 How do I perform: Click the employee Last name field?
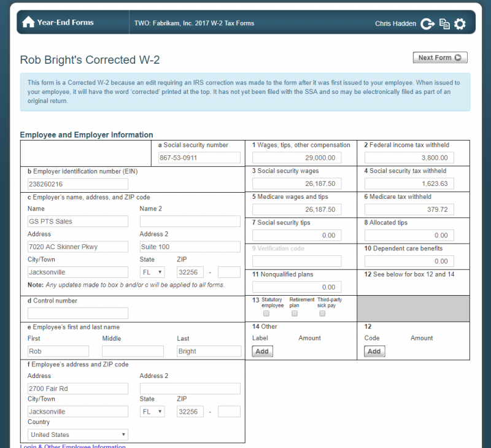pos(209,351)
